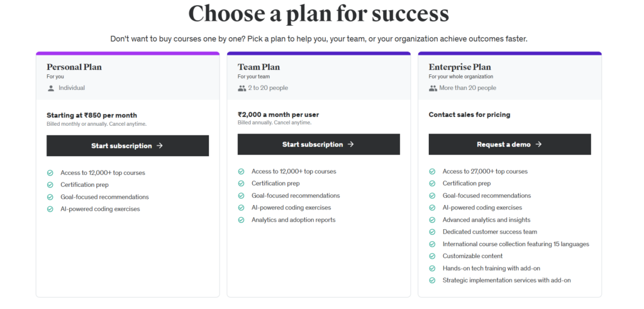Select the Personal Plan heading
Screen dimensions: 644x309
tap(74, 67)
